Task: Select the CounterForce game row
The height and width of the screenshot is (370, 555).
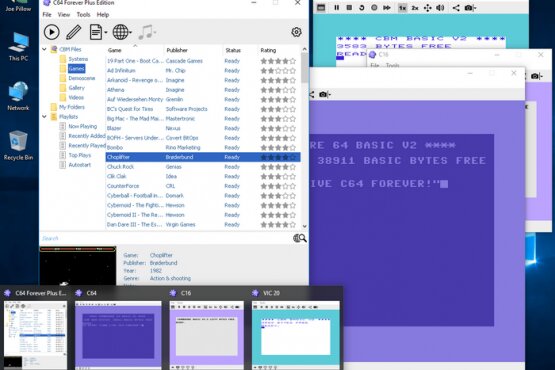Action: point(203,186)
